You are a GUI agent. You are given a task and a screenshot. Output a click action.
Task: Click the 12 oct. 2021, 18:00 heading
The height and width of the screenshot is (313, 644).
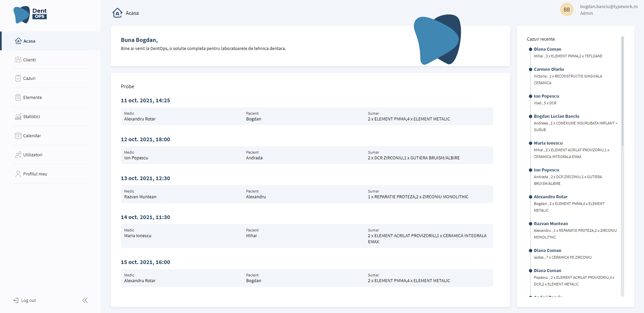pos(145,139)
